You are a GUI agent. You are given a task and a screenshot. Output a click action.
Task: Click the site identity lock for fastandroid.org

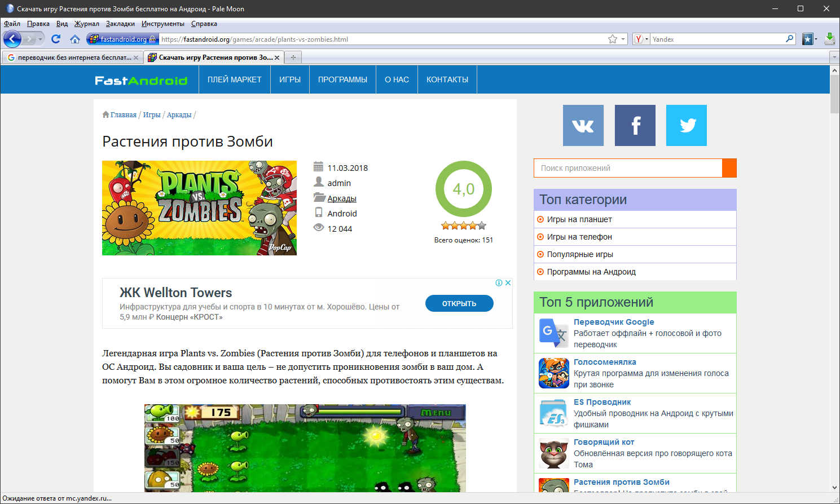122,39
